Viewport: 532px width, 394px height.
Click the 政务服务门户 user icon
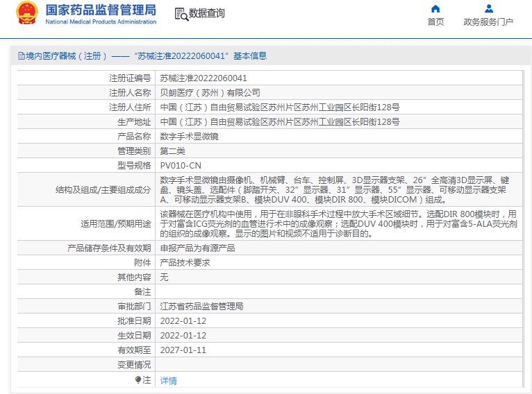click(488, 8)
